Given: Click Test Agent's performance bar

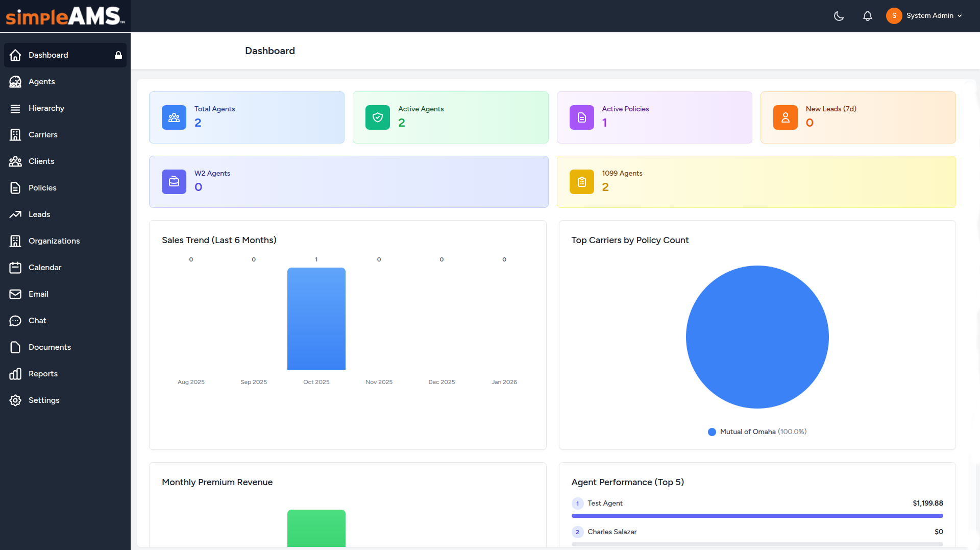Looking at the screenshot, I should click(x=757, y=516).
